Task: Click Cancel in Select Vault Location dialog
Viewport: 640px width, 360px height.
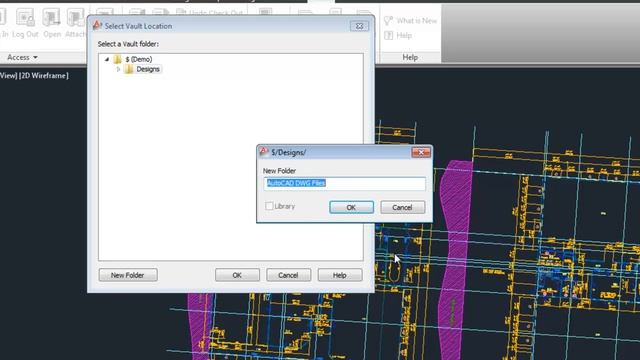Action: 288,275
